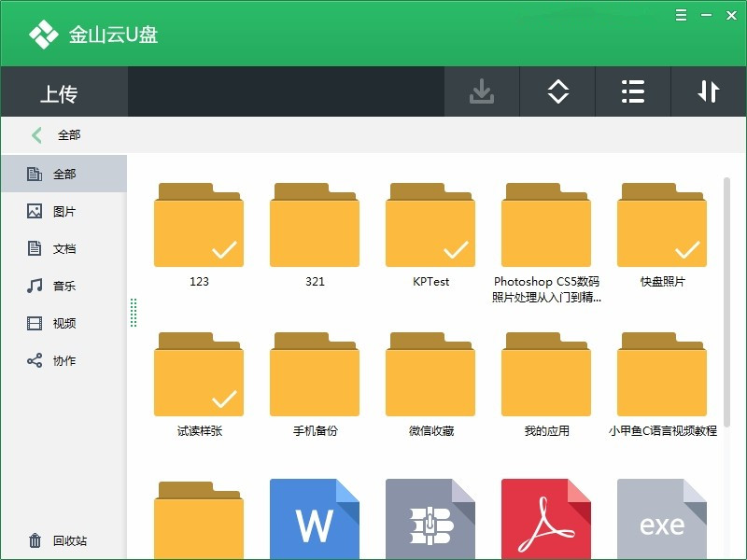Viewport: 747px width, 560px height.
Task: Click the Photoshop CS5数码照片处理 name label
Action: (x=546, y=289)
